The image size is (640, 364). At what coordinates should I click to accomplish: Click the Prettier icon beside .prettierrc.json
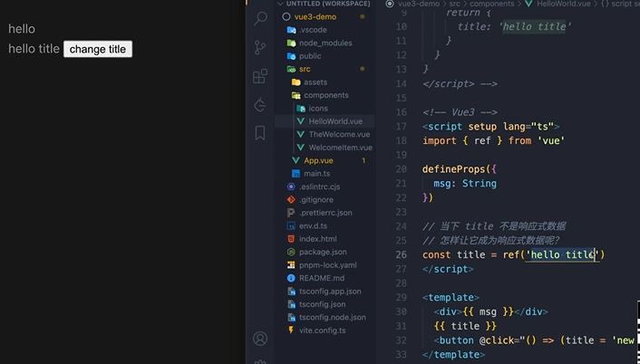(291, 213)
